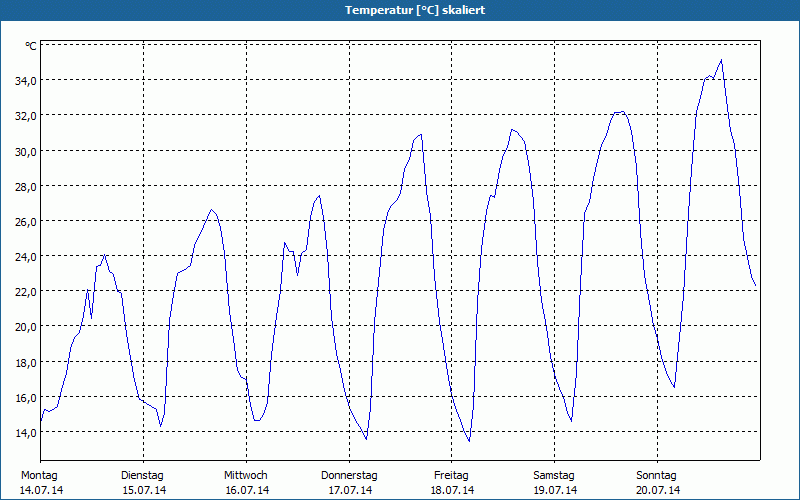Click the 28,0 y-axis value

26,187
